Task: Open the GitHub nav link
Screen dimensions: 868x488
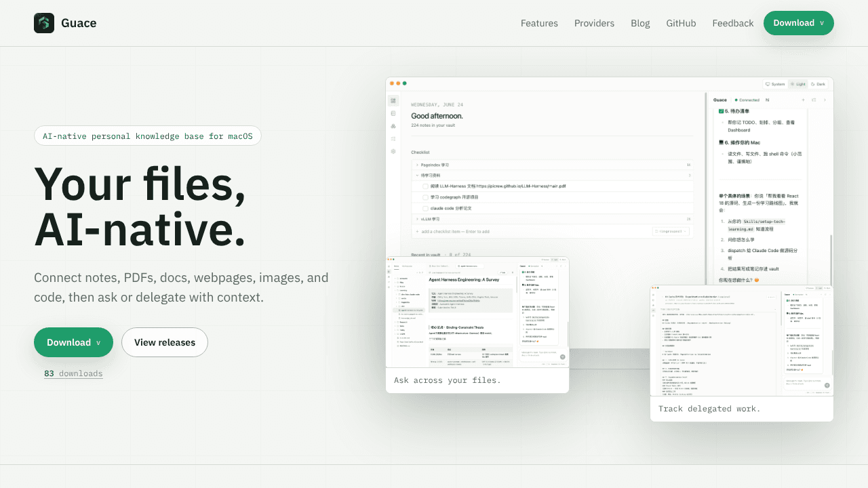Action: coord(681,23)
